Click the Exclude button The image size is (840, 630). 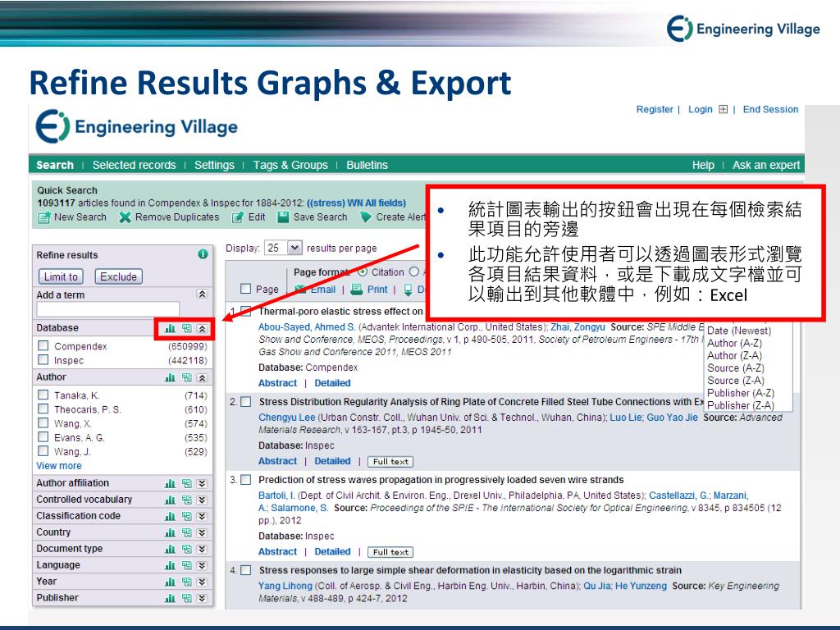118,276
